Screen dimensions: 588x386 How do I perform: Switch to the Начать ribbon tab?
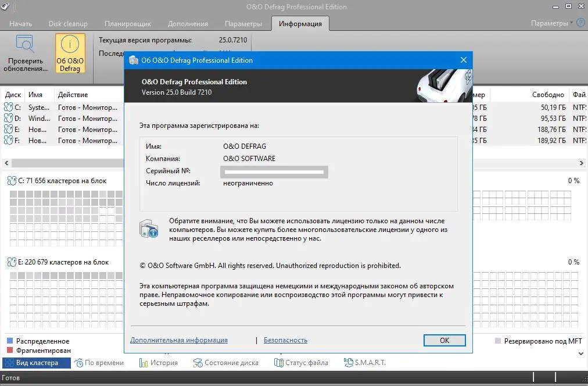tap(20, 24)
